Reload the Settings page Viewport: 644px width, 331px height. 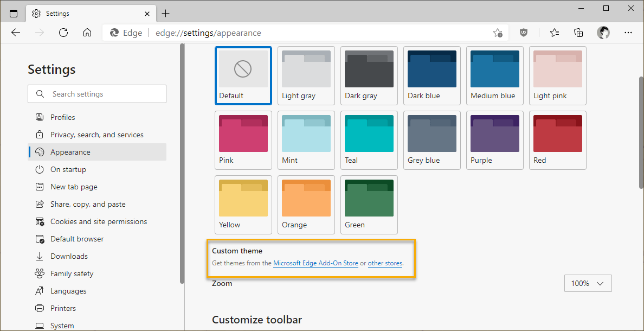coord(63,33)
